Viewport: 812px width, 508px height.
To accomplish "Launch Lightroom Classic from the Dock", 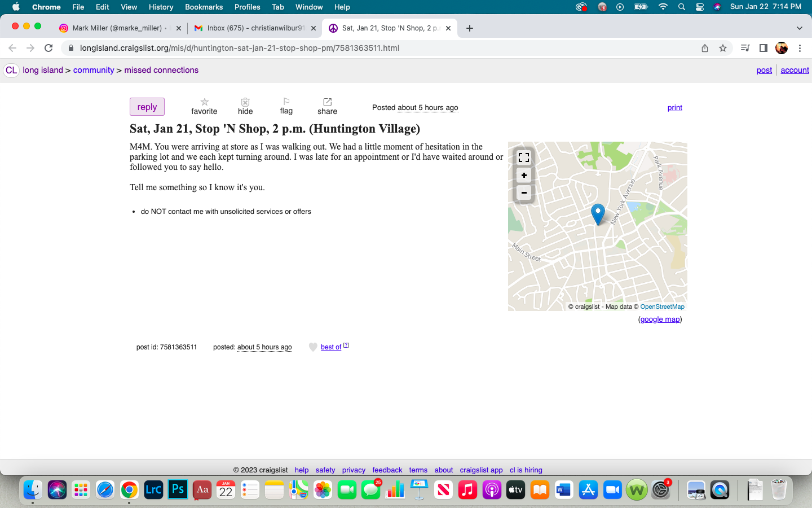I will point(153,489).
